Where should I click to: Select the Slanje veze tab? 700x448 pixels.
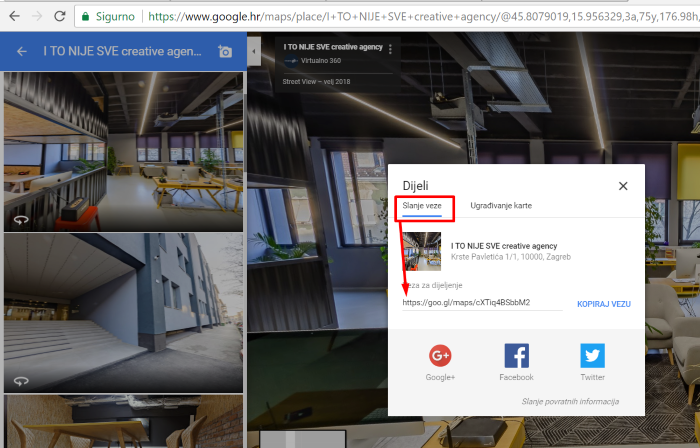coord(422,205)
